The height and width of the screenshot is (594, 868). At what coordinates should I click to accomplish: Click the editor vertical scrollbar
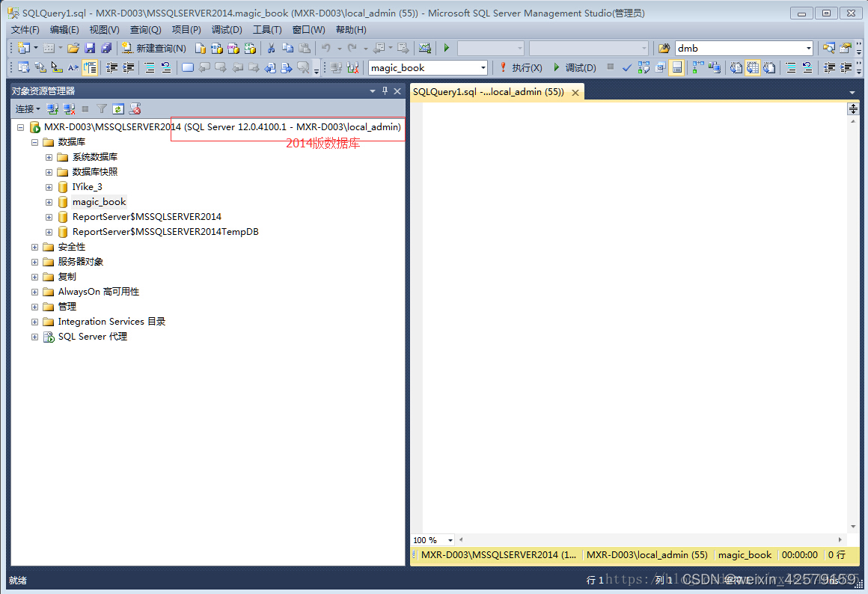pyautogui.click(x=853, y=324)
